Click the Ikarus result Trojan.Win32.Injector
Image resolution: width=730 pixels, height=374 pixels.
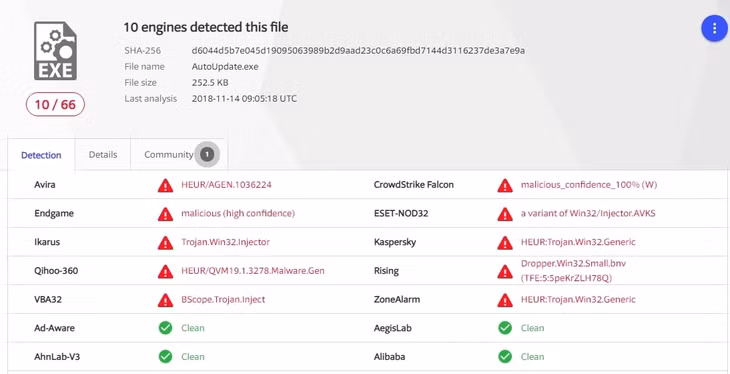click(225, 242)
